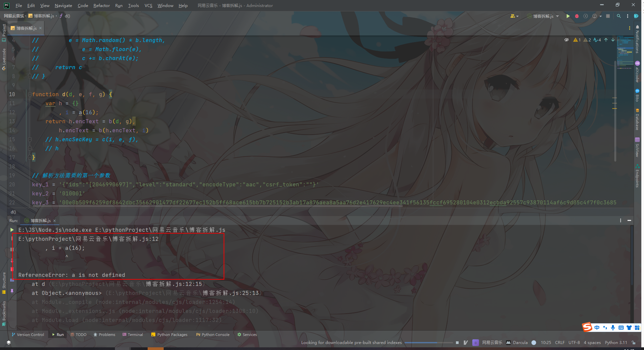The width and height of the screenshot is (644, 350).
Task: Open the Python Packages tool window
Action: pos(169,334)
